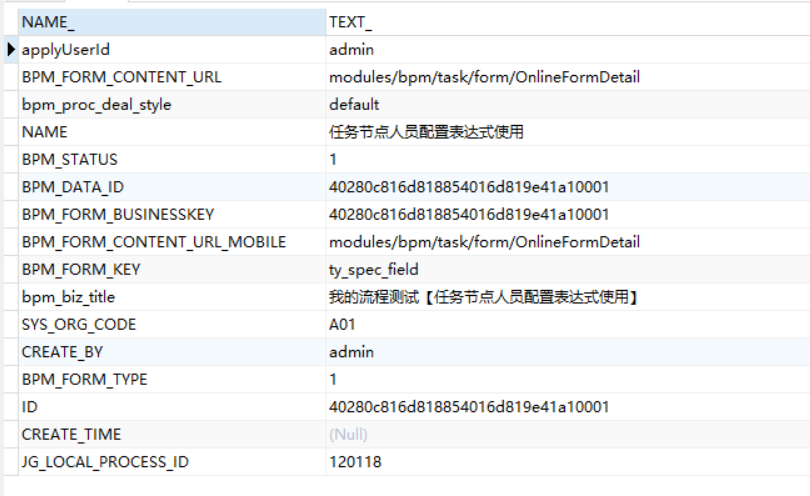810x496 pixels.
Task: Click the admin value for applyUserId
Action: click(x=568, y=50)
